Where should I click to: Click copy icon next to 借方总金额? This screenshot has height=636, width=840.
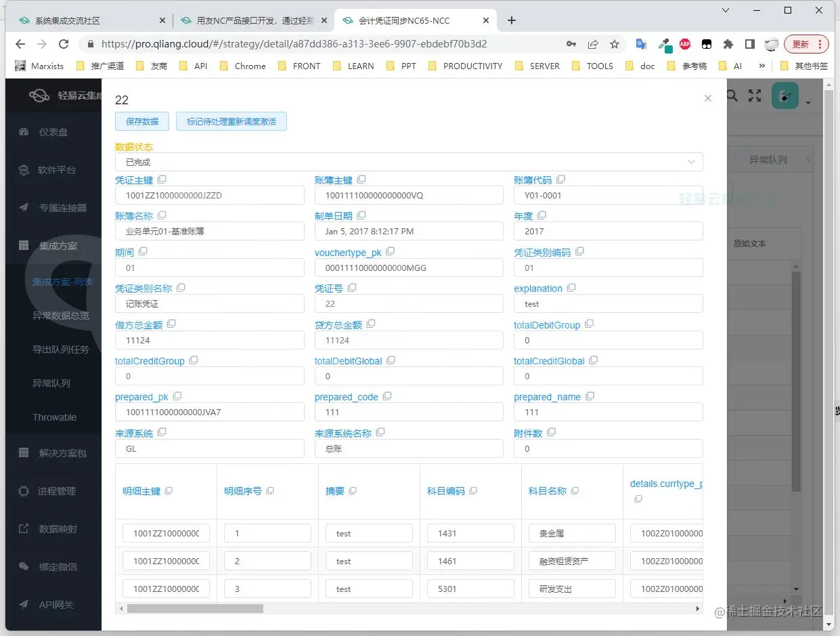tap(171, 324)
